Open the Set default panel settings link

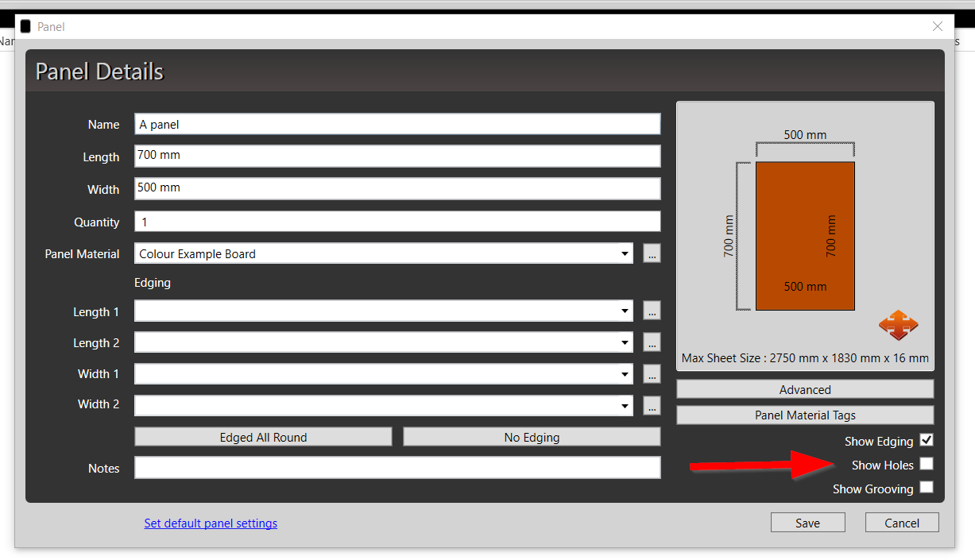pos(211,523)
